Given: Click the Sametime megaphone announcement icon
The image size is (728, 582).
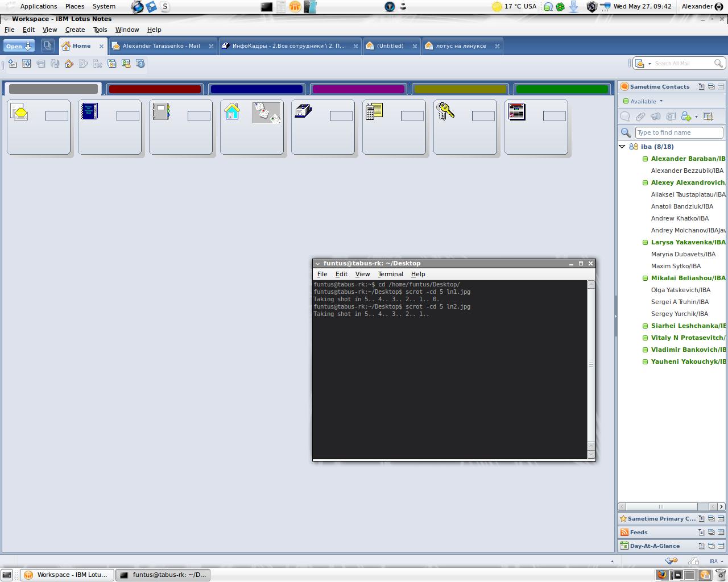Looking at the screenshot, I should tap(656, 117).
